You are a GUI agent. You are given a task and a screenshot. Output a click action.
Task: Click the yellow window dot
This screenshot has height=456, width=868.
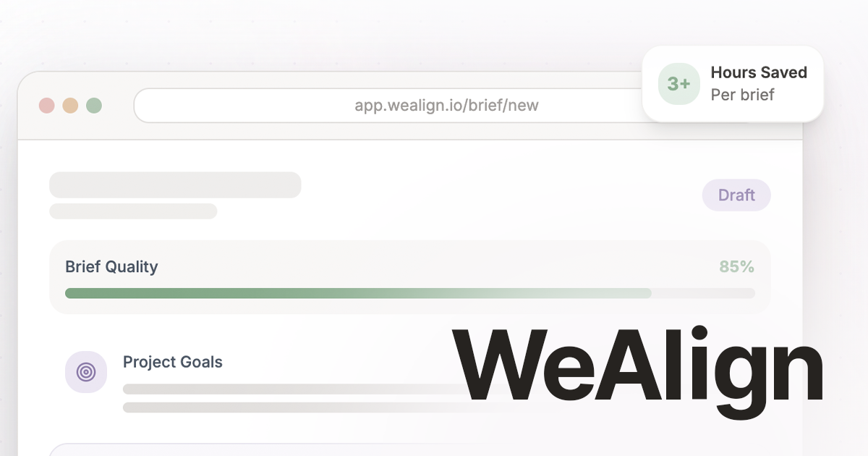point(70,106)
